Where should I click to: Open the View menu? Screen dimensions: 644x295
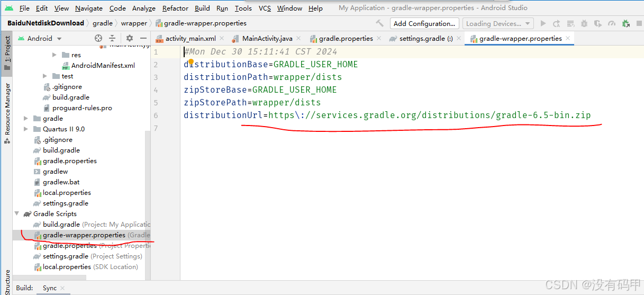pyautogui.click(x=61, y=8)
